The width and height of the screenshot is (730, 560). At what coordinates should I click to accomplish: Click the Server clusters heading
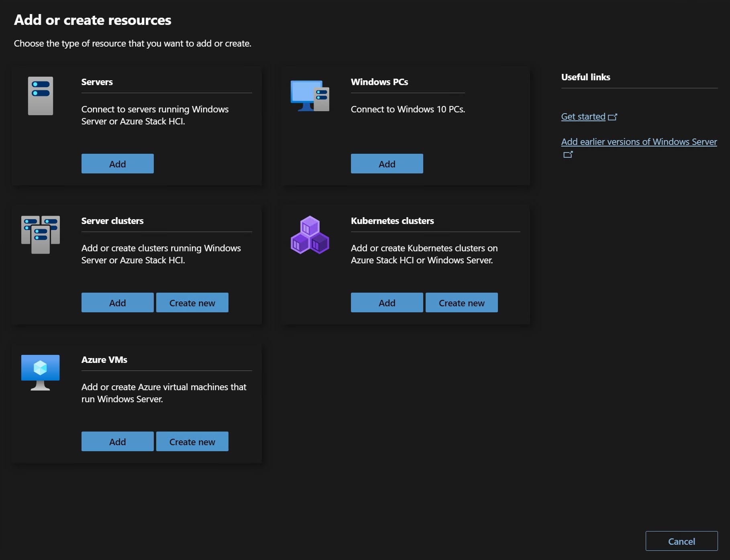(112, 221)
